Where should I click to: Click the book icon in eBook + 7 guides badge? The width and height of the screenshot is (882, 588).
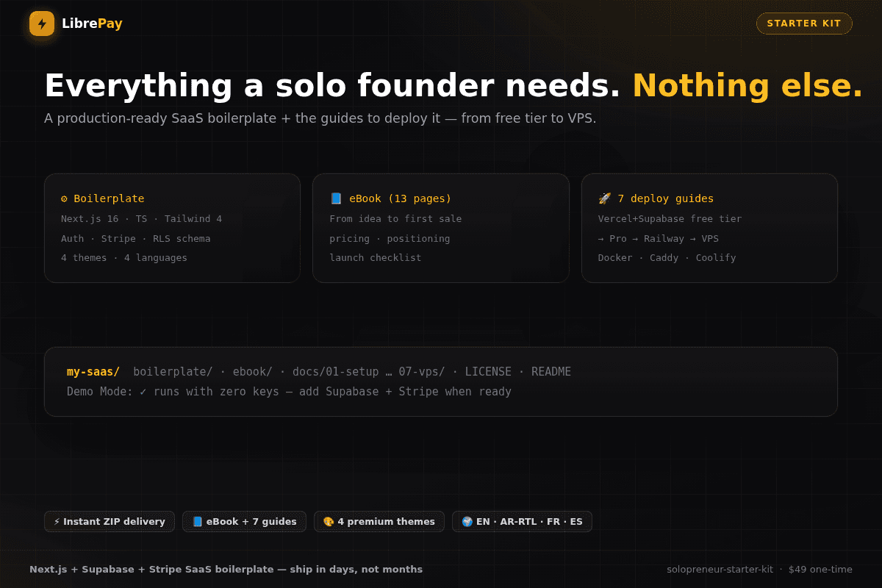tap(197, 522)
